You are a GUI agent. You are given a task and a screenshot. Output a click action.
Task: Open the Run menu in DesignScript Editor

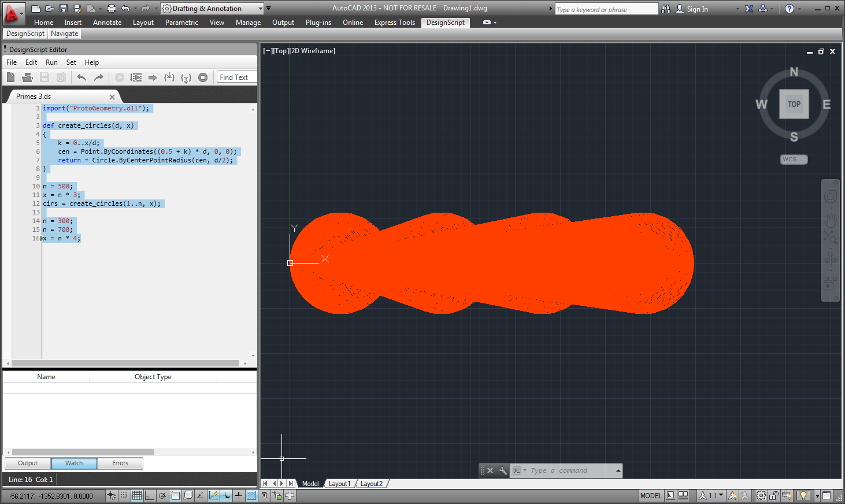51,62
